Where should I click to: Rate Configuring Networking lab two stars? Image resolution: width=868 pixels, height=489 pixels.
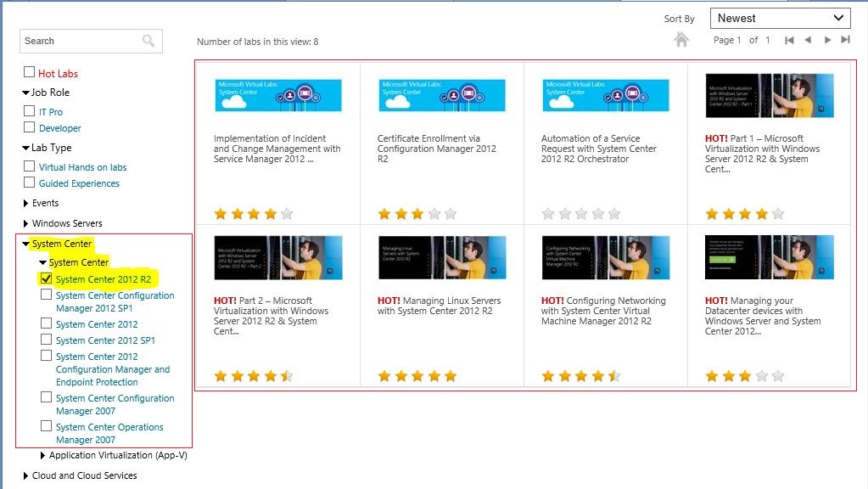[564, 377]
